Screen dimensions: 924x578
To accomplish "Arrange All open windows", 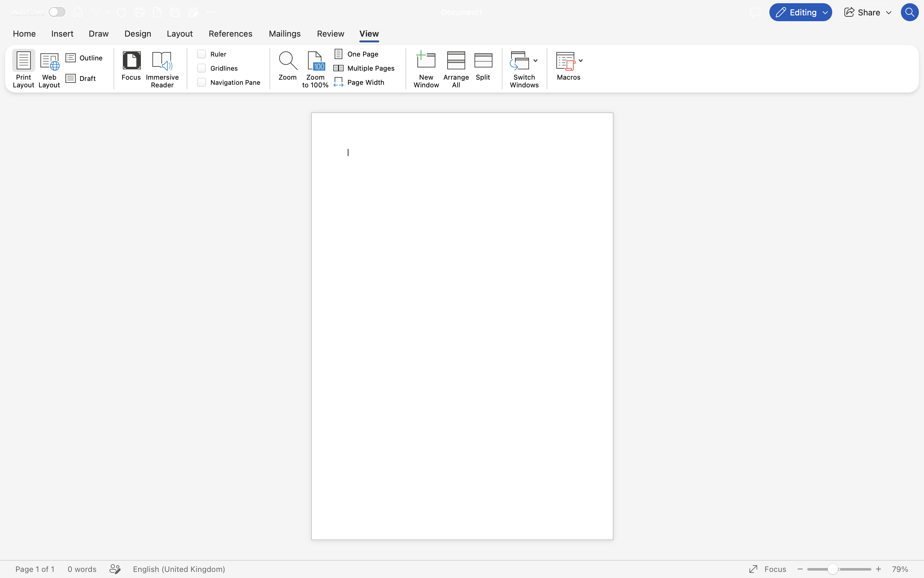I will (456, 69).
